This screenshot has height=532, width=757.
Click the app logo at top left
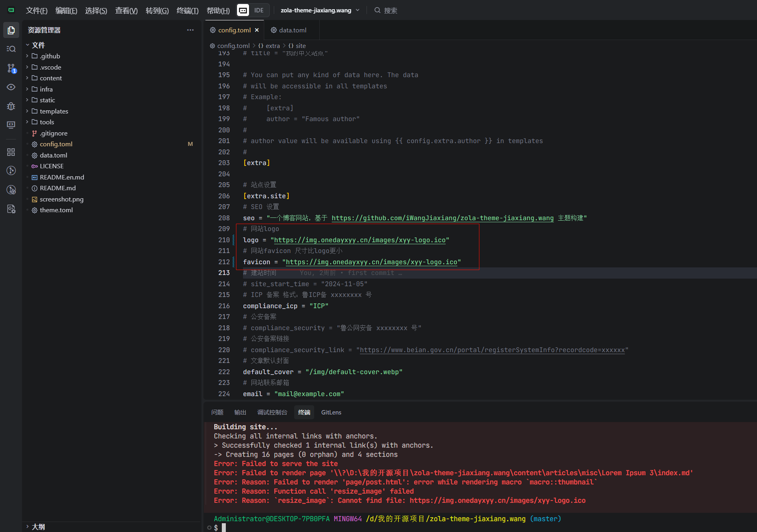(11, 10)
